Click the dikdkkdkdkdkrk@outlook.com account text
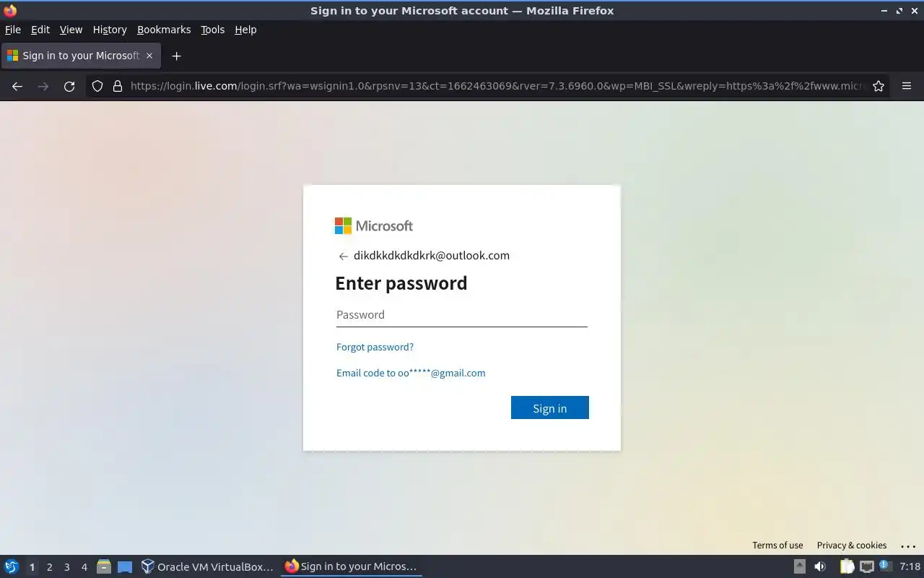Screen dimensions: 924x578 click(432, 256)
